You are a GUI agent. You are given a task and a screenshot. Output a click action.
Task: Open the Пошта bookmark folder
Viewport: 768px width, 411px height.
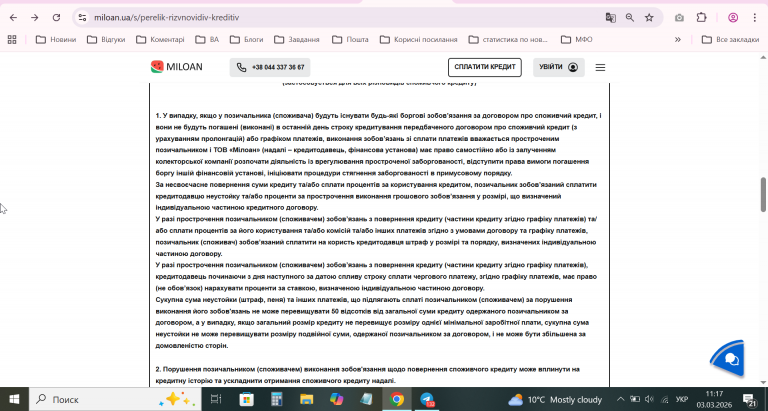click(350, 40)
